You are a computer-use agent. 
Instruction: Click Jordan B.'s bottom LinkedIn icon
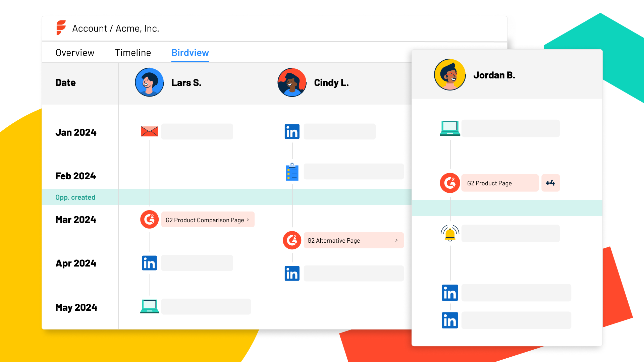point(450,320)
